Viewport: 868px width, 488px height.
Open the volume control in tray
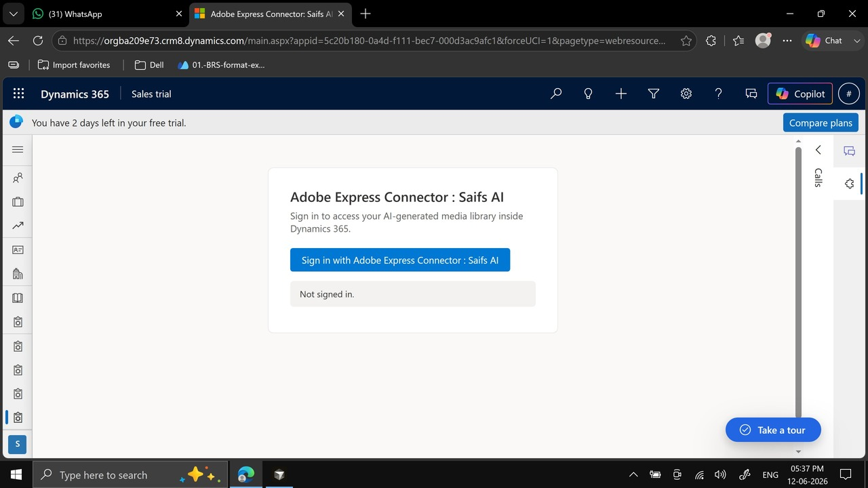(x=720, y=475)
